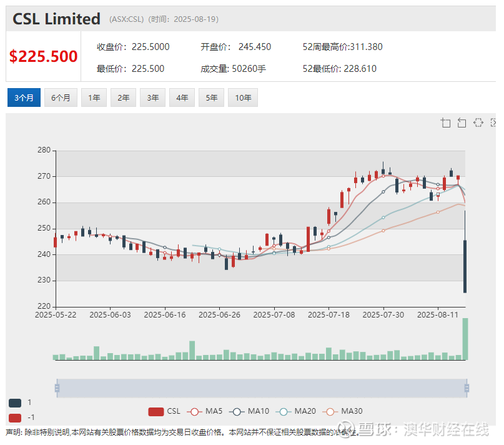Viewport: 504px width, 445px height.
Task: Grab the right data zoom slider handle
Action: (x=467, y=388)
